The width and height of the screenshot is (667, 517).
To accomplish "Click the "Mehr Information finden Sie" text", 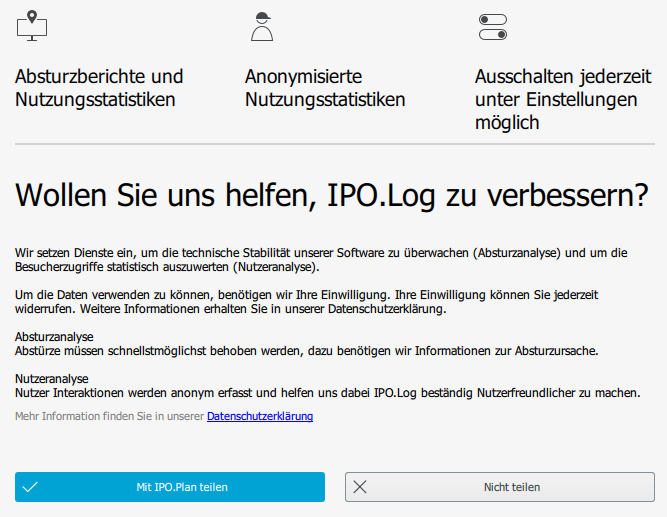I will (x=109, y=416).
